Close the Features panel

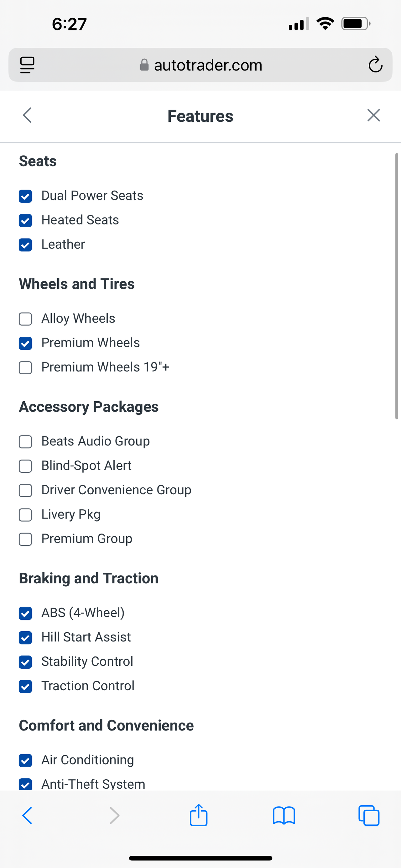point(373,115)
